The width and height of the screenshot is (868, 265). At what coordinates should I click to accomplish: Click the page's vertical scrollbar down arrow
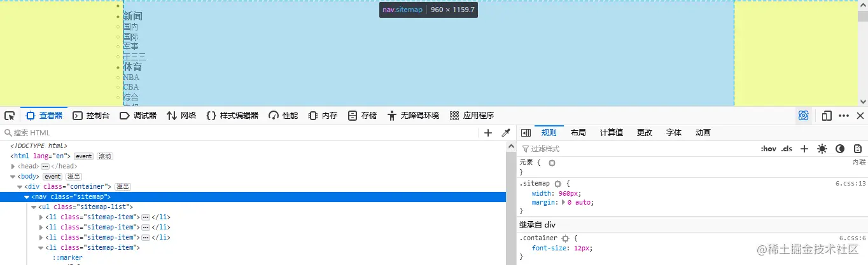(x=863, y=102)
